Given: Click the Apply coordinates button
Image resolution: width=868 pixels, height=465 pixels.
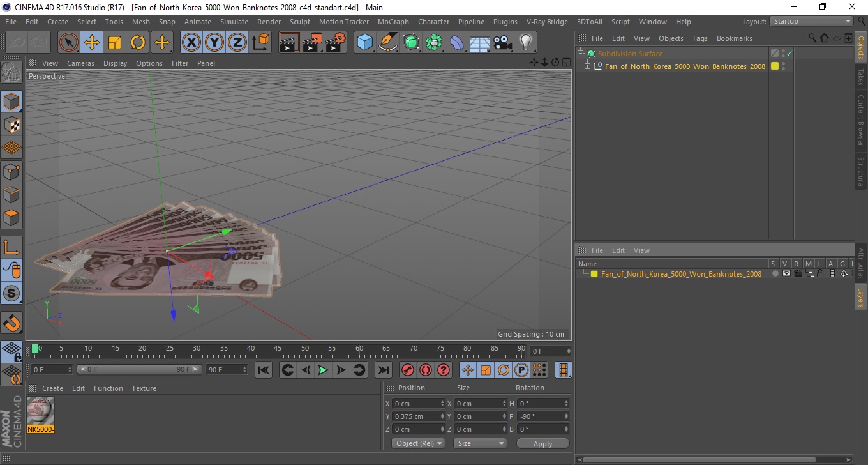Looking at the screenshot, I should 542,443.
